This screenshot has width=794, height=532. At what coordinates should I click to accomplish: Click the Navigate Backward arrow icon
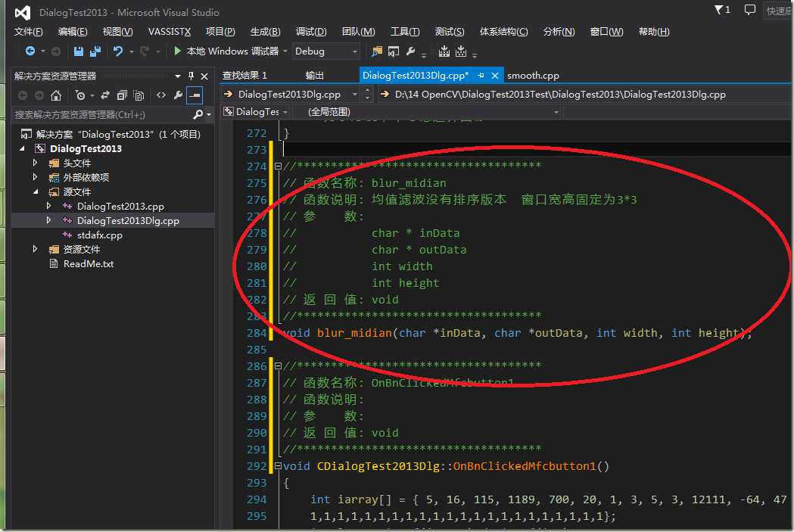(30, 51)
